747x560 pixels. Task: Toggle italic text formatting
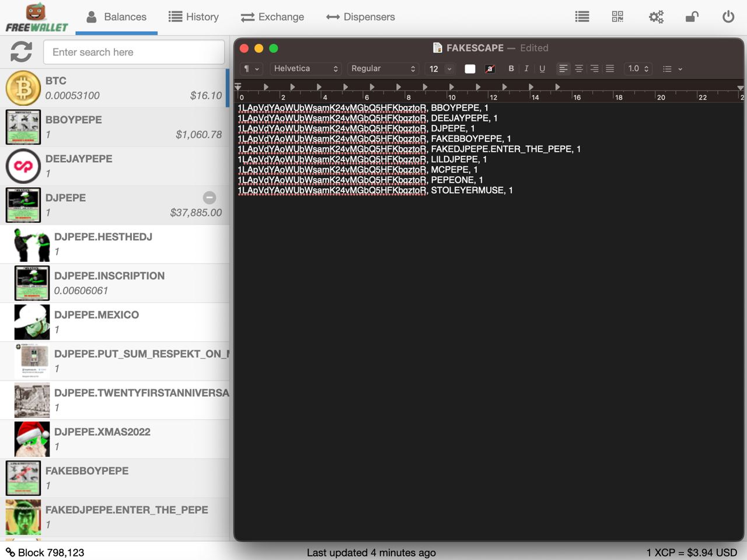coord(526,69)
